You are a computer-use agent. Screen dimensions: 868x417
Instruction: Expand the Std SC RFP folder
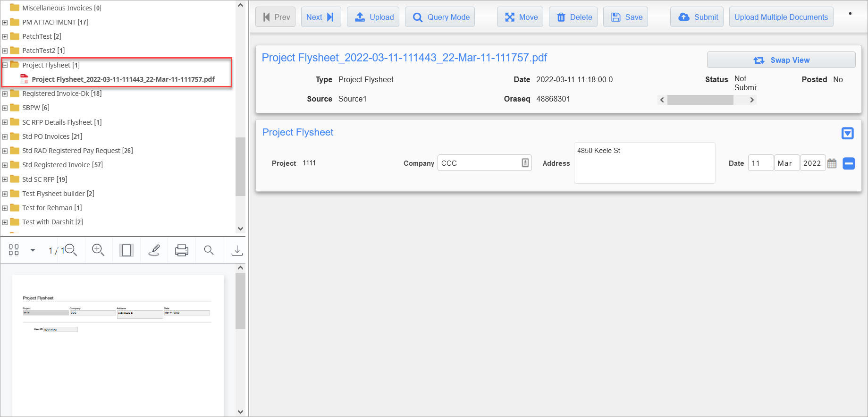click(5, 179)
